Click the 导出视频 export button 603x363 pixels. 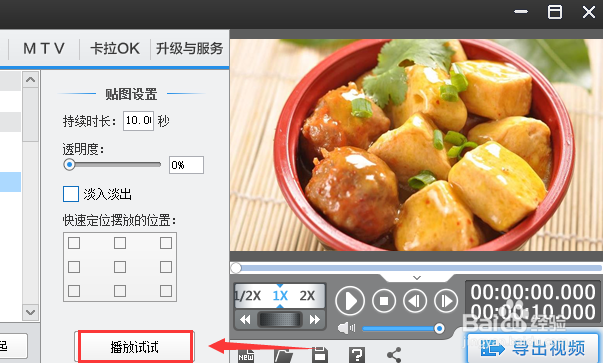click(533, 348)
